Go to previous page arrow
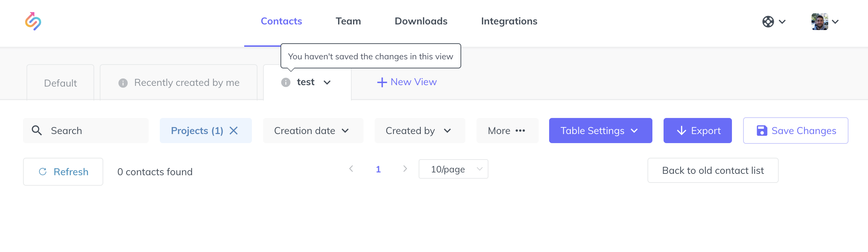The image size is (868, 252). pos(351,169)
